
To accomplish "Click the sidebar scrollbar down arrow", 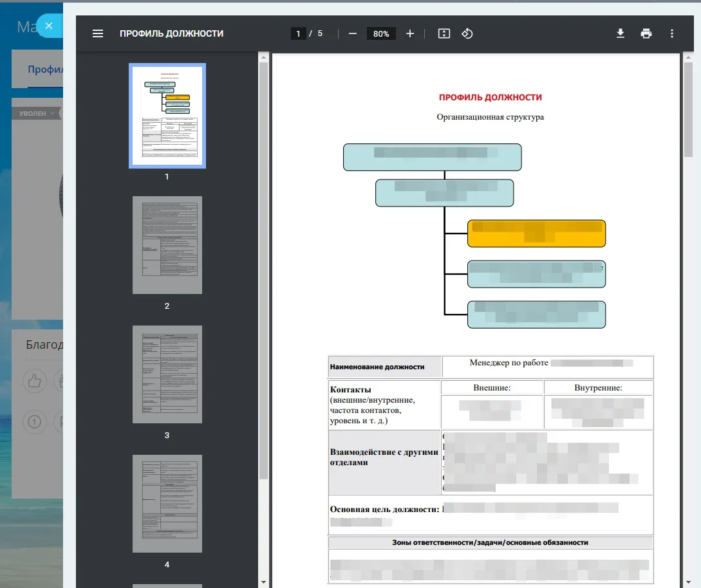I will click(x=263, y=582).
